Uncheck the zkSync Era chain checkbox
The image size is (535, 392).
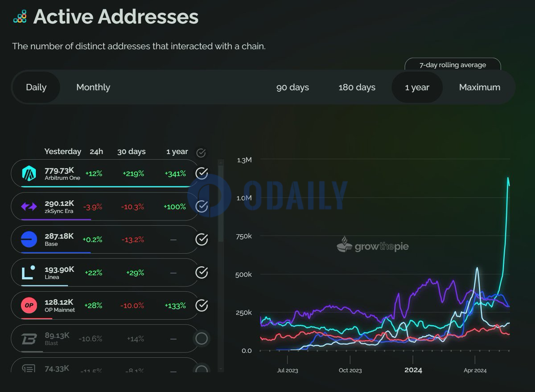tap(202, 206)
